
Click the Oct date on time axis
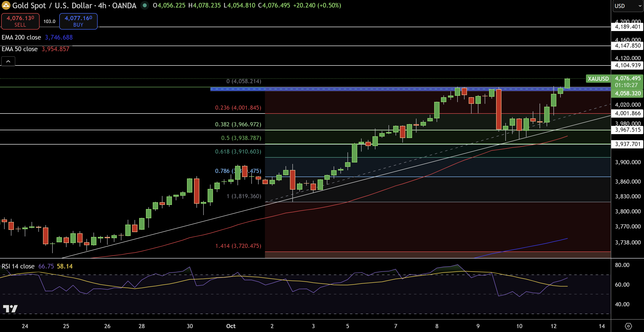[x=230, y=326]
